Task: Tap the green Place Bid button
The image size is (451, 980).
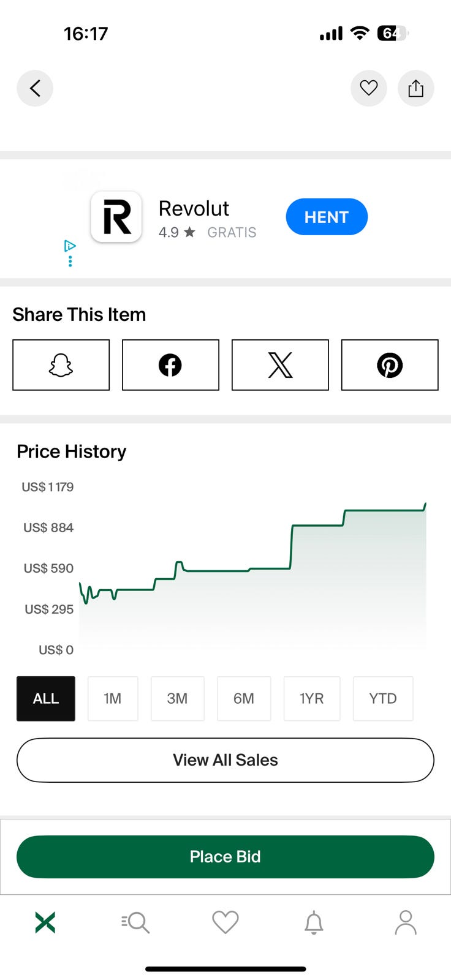Action: [x=225, y=856]
